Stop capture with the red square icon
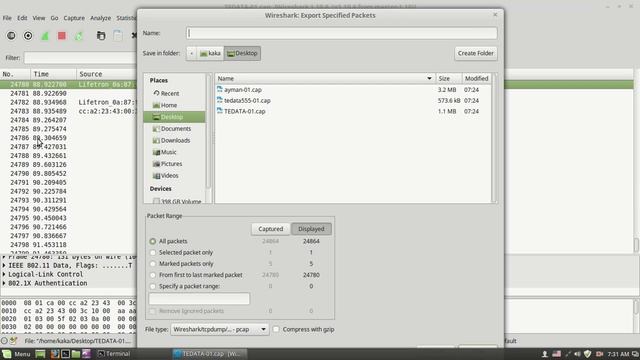Viewport: 640px width, 360px height. [62, 36]
